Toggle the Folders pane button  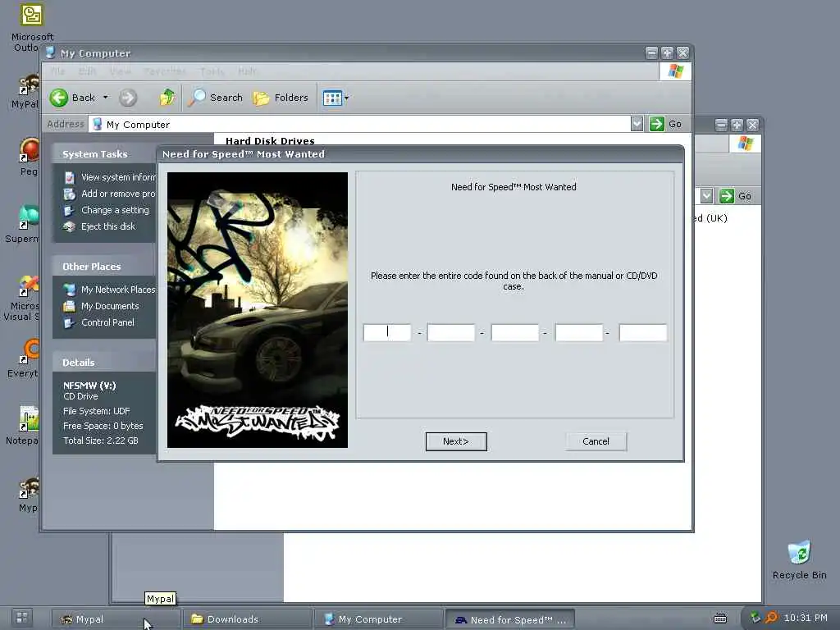click(x=281, y=98)
